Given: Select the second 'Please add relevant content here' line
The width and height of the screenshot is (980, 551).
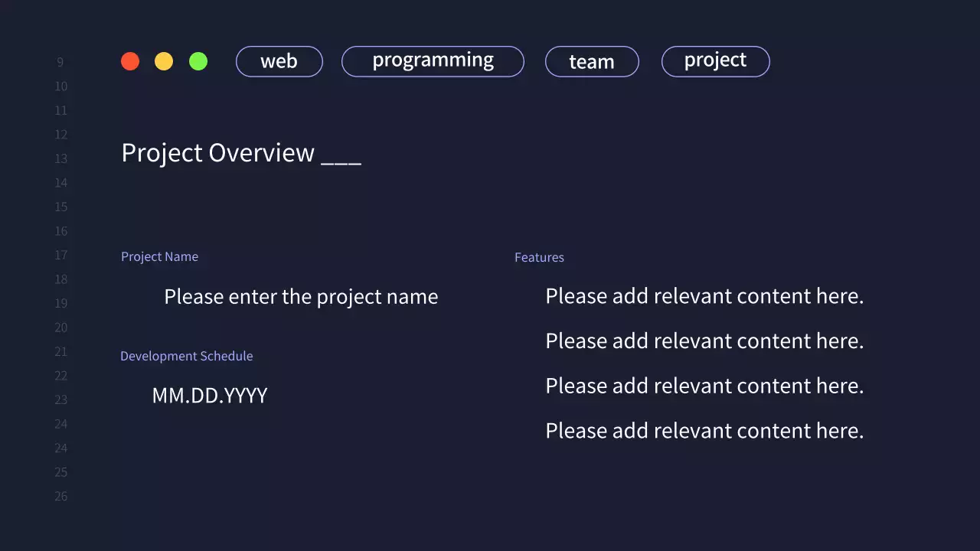Looking at the screenshot, I should pos(704,341).
